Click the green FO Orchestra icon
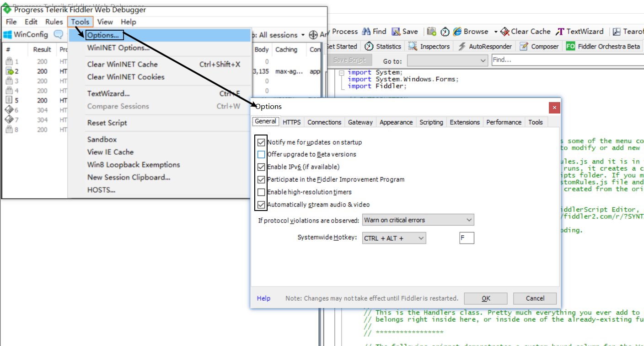 tap(570, 46)
